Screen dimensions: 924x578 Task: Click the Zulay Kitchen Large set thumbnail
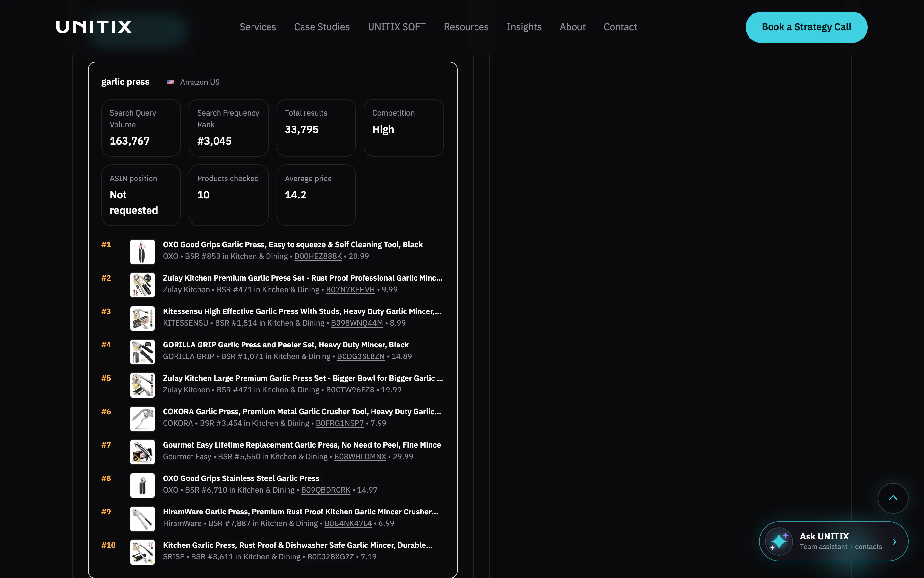[x=142, y=385]
